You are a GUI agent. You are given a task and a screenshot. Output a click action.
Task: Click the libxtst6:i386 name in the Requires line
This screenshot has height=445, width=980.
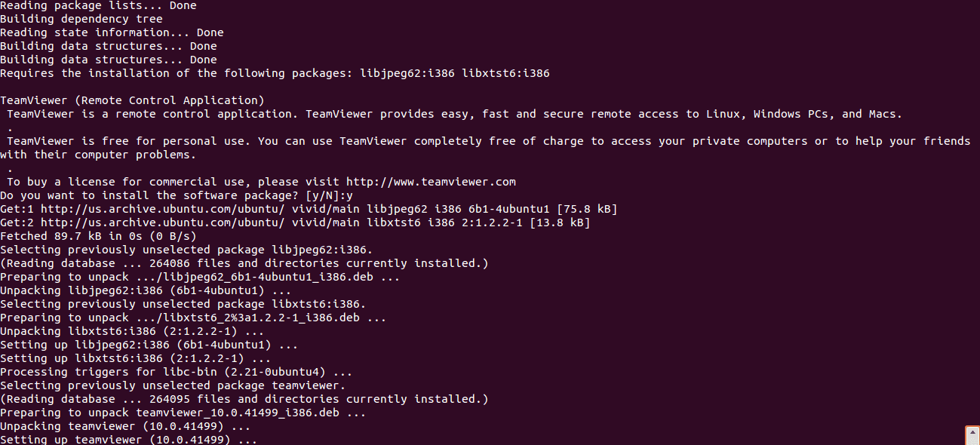point(505,73)
